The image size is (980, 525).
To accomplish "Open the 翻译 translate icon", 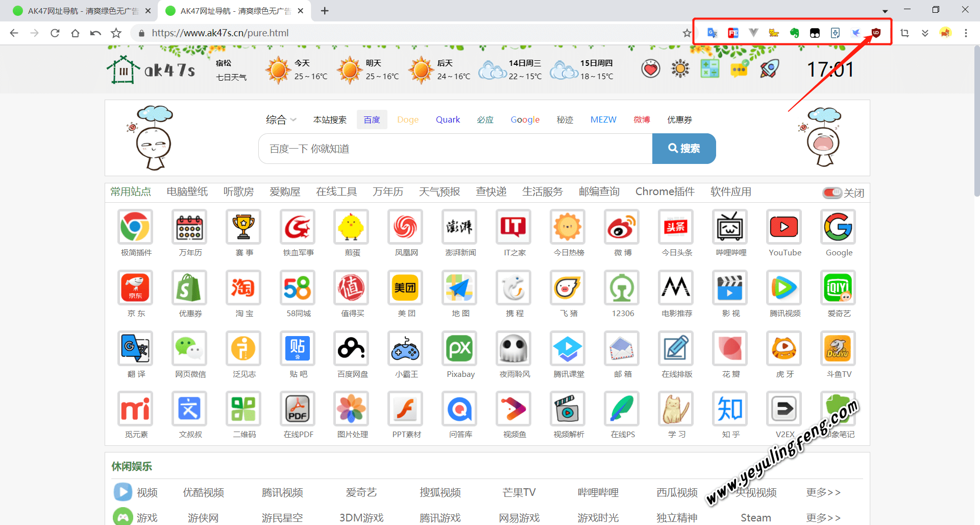I will click(x=135, y=348).
